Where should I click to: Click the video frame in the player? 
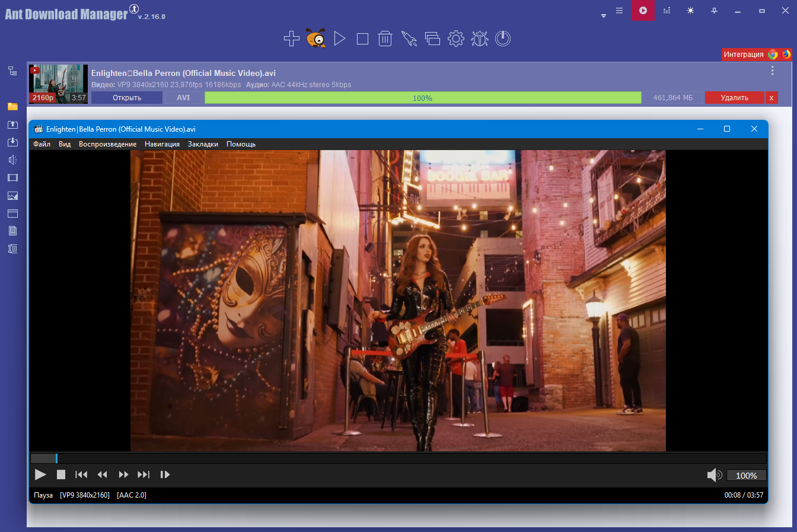398,301
